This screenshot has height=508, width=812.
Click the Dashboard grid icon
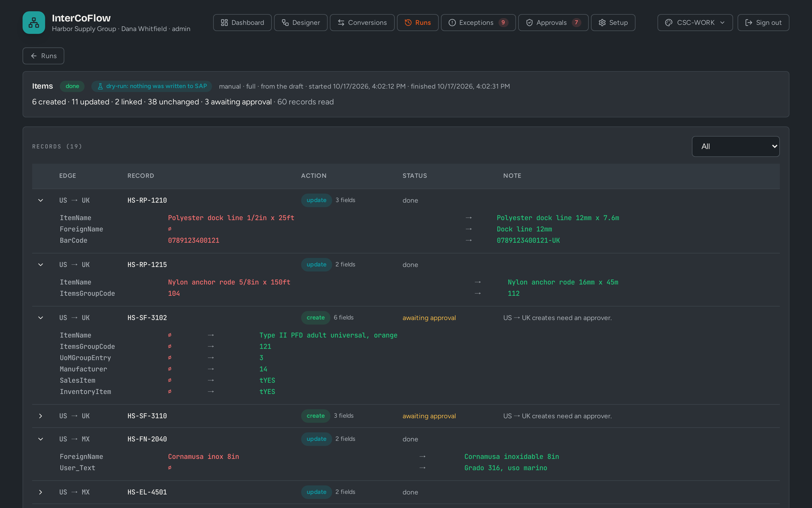pos(224,23)
